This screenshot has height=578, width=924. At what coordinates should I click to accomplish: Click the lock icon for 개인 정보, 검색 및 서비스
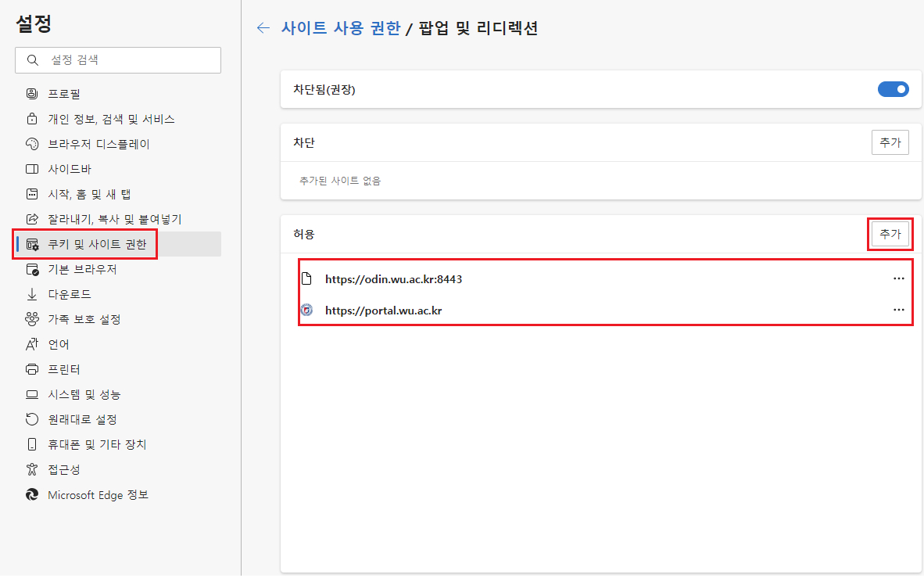pos(32,119)
